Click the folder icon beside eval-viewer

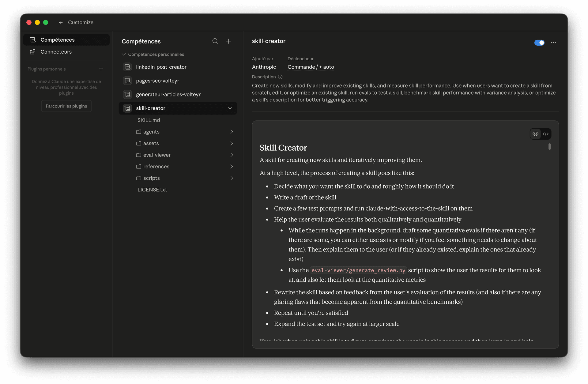[x=138, y=155]
